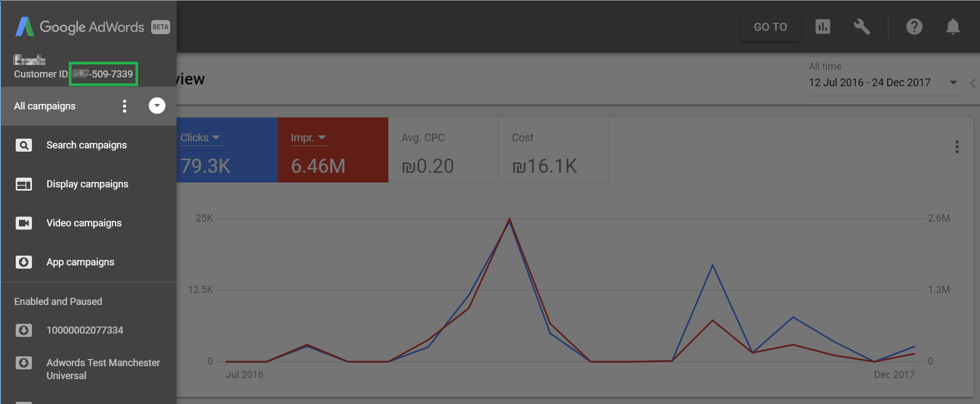Screen dimensions: 980x404
Task: Expand the Clicks metric dropdown
Action: [x=200, y=138]
